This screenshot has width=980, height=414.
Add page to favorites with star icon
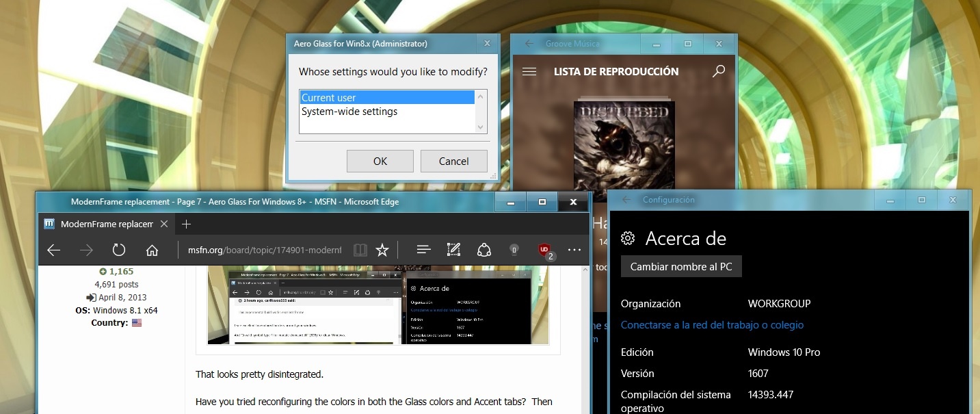[382, 250]
